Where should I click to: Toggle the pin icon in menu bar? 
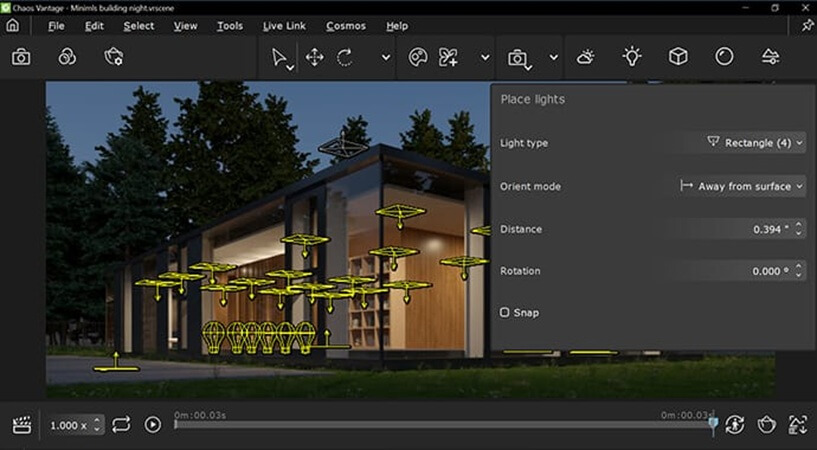(807, 26)
